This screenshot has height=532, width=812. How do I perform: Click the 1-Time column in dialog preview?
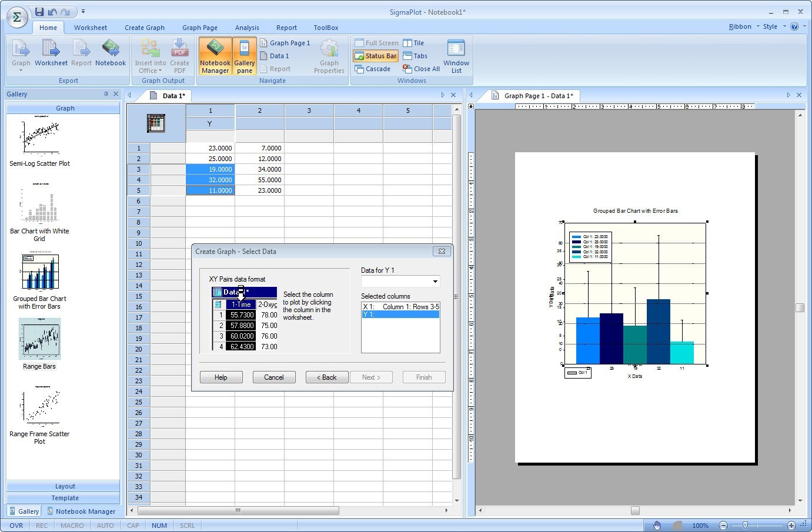point(241,305)
